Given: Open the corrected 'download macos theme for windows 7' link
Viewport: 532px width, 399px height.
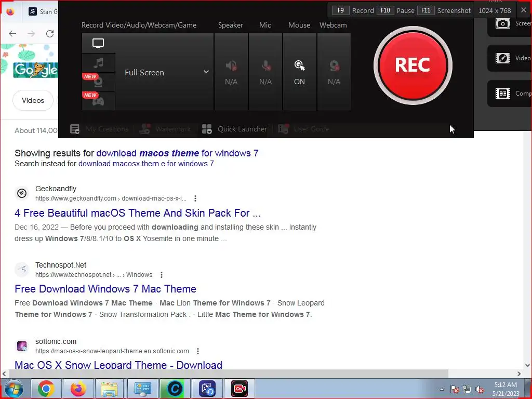Looking at the screenshot, I should [178, 153].
